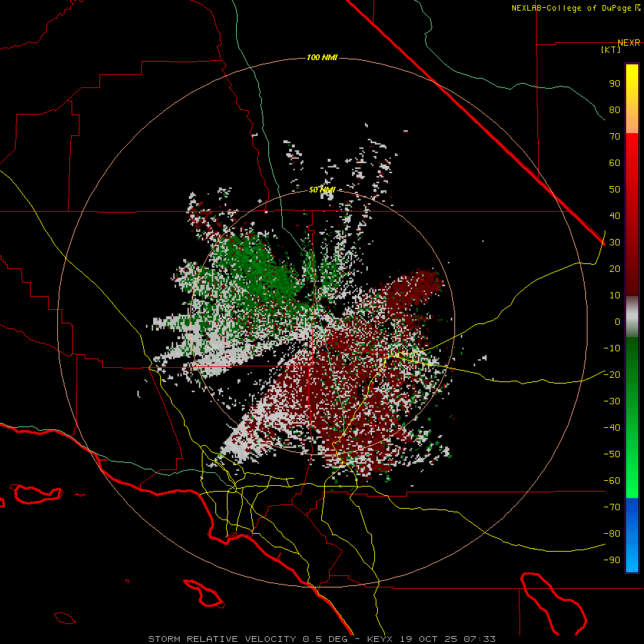Click the 30 label on velocity scale
Viewport: 644px width, 644px height.
pos(615,243)
